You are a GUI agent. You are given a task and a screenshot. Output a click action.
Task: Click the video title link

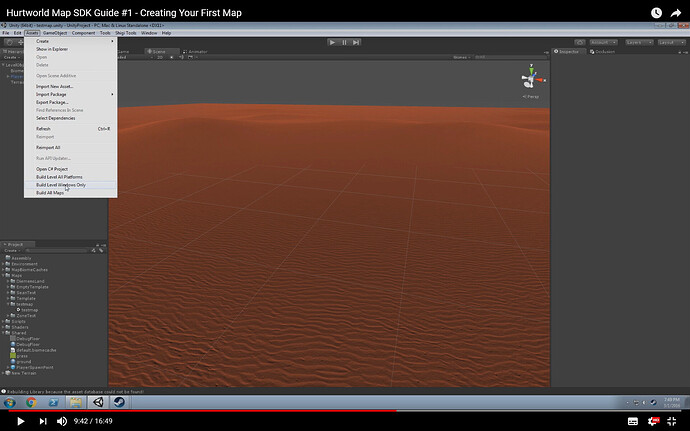pos(124,13)
